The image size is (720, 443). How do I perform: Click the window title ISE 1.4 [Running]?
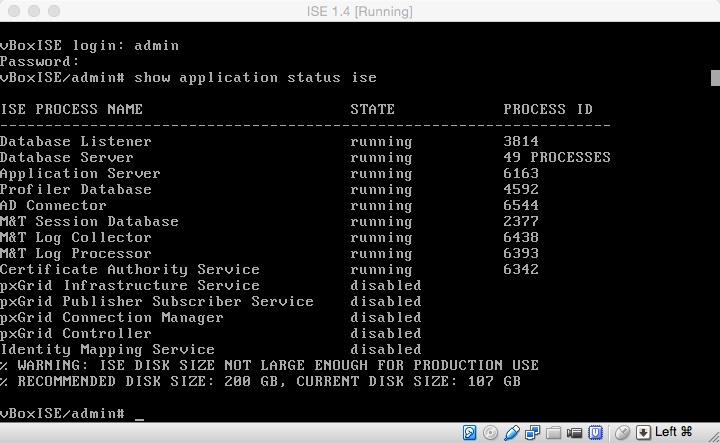click(360, 11)
